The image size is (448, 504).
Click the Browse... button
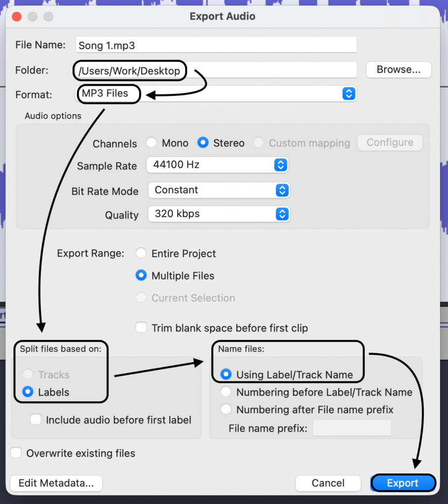point(398,70)
